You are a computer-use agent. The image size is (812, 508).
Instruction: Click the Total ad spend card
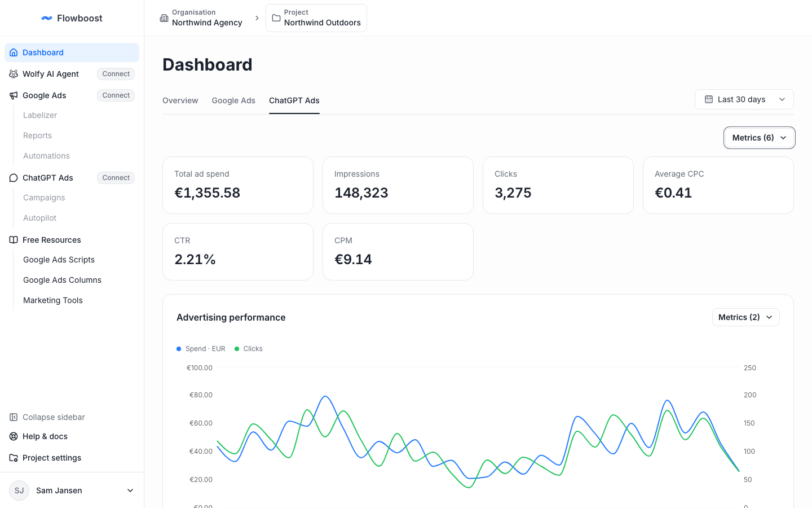click(238, 185)
